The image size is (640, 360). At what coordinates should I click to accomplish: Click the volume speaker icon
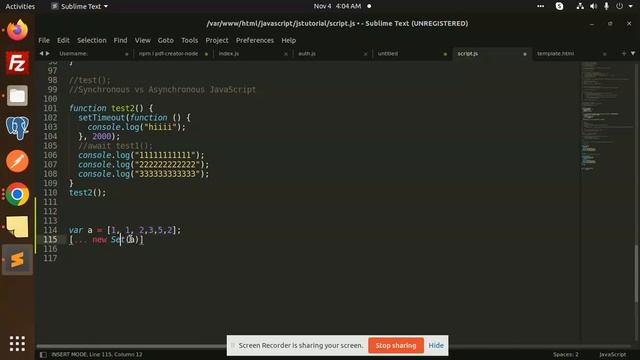click(593, 6)
